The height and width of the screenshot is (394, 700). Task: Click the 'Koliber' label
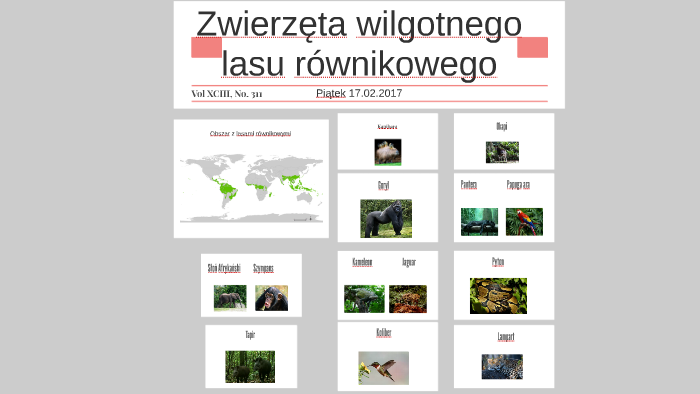(x=384, y=333)
